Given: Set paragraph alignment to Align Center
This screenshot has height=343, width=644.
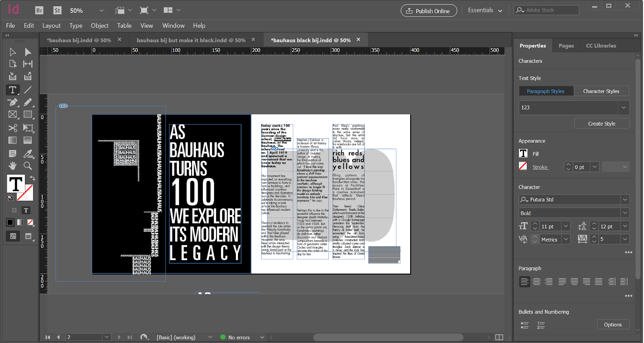Looking at the screenshot, I should pyautogui.click(x=537, y=282).
